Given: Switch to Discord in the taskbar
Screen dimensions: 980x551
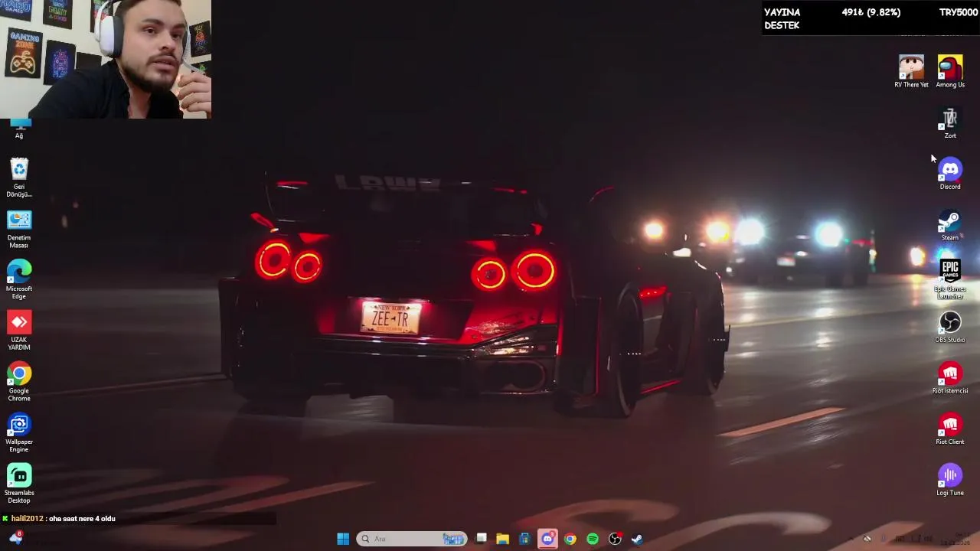Looking at the screenshot, I should [x=547, y=539].
